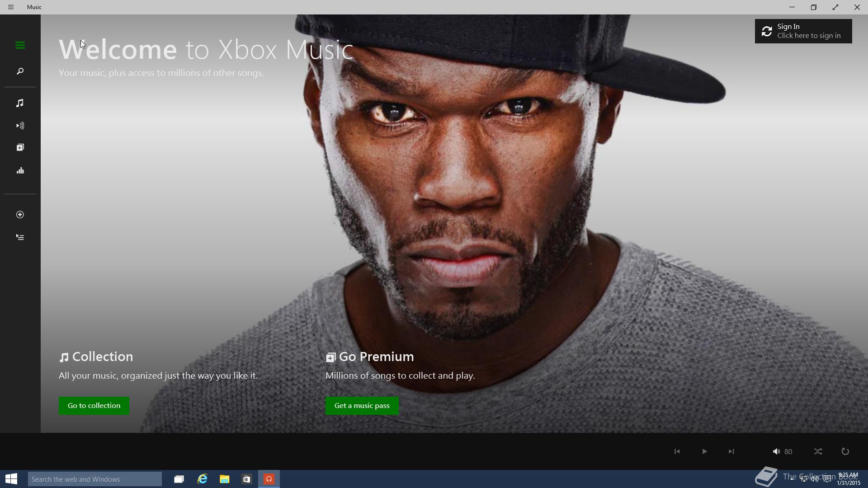Open the action center notifications icon
The width and height of the screenshot is (868, 488).
(827, 479)
